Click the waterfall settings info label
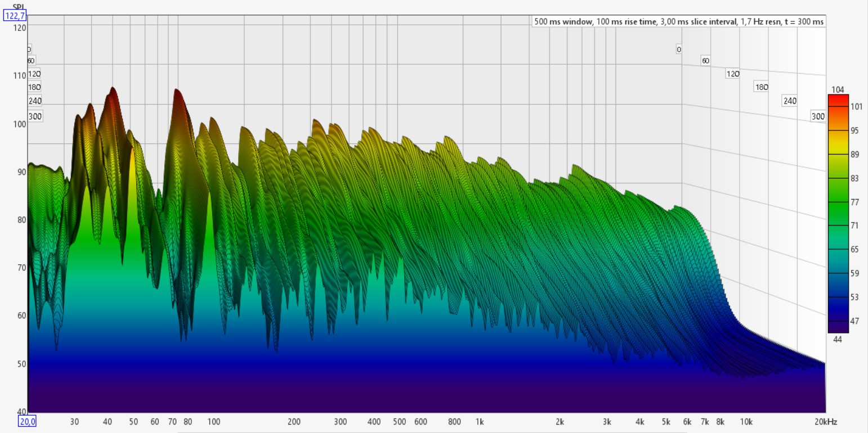The image size is (868, 433). [679, 21]
